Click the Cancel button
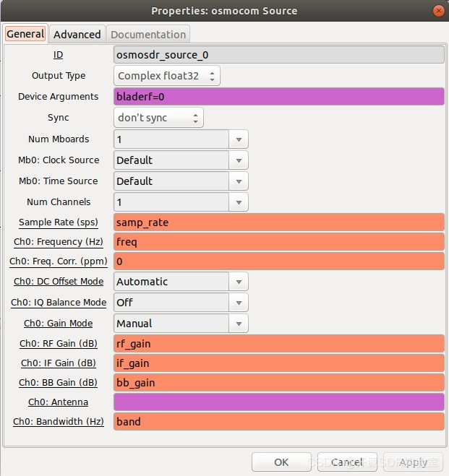The height and width of the screenshot is (476, 449). tap(347, 462)
